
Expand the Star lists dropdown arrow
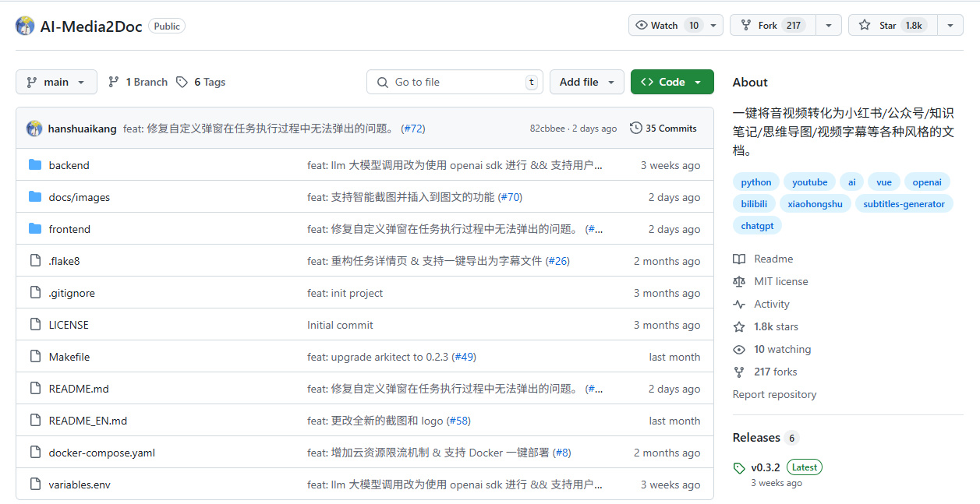[x=950, y=25]
